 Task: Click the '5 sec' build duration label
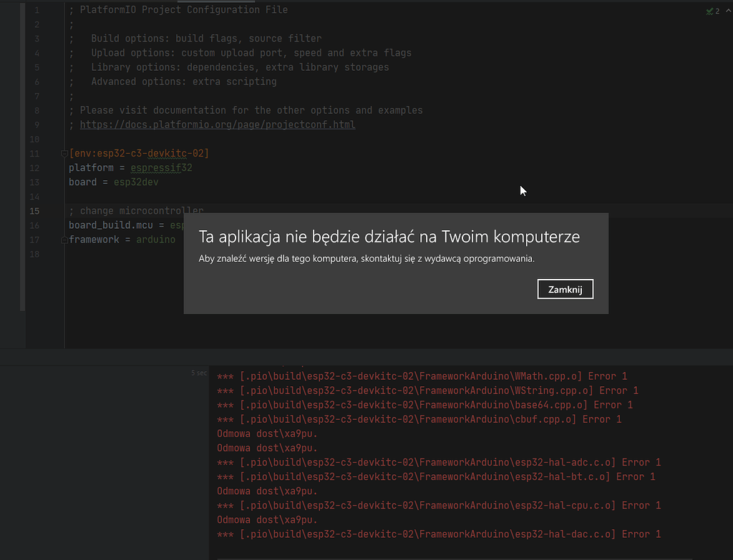click(x=198, y=373)
